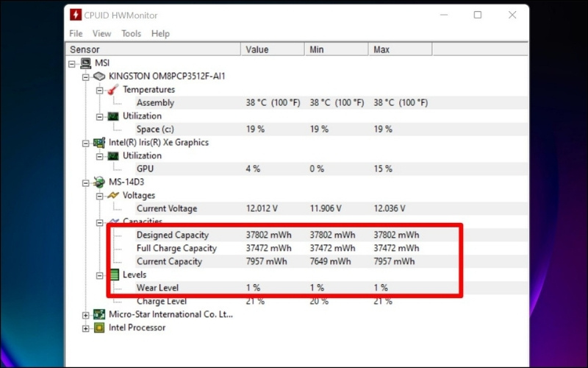Collapse the KINGSTON drive node
The image size is (588, 368).
pos(85,77)
